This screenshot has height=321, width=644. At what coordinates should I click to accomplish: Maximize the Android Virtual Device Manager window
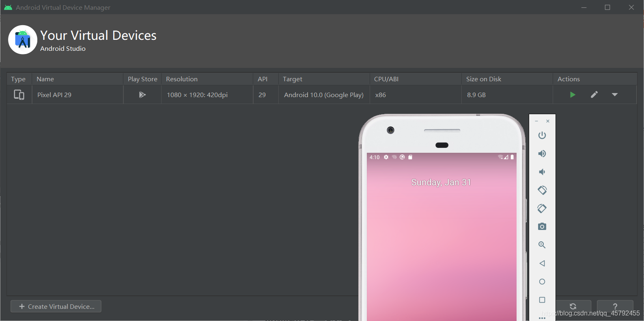click(x=607, y=7)
